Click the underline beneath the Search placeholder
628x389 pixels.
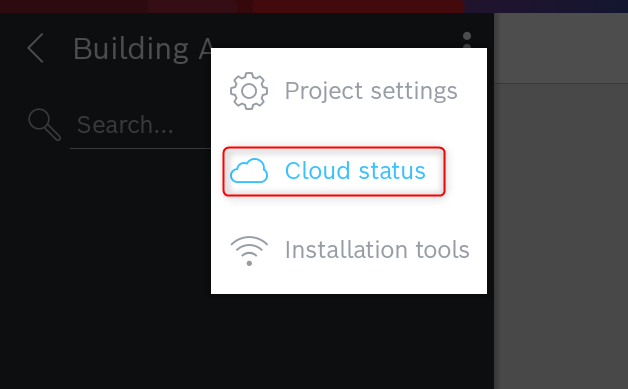pos(140,148)
